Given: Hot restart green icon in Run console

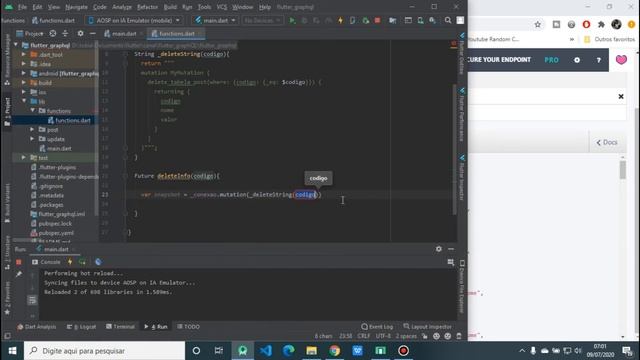Looking at the screenshot, I should (x=82, y=262).
